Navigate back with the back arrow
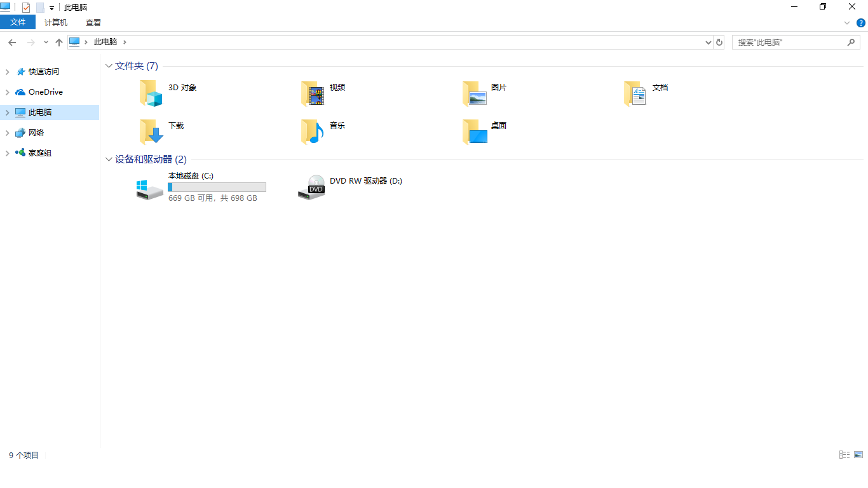 [12, 42]
